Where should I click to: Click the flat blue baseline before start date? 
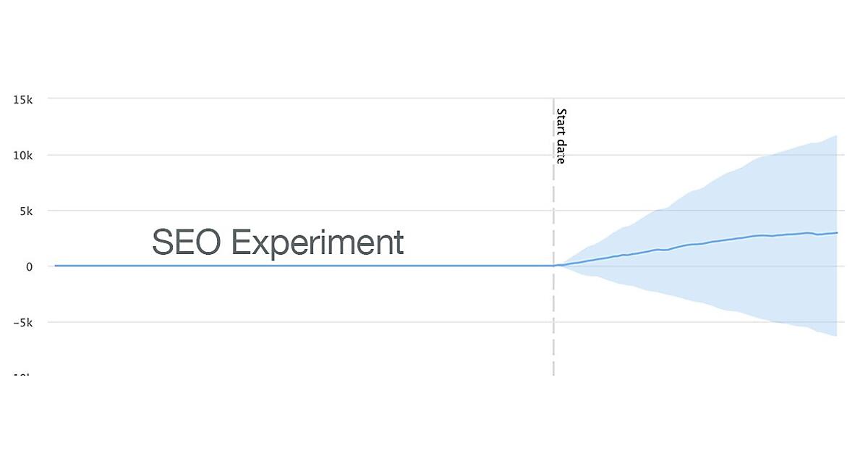coord(289,266)
